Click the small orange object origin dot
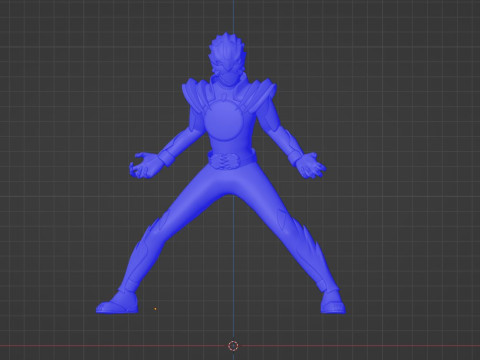The width and height of the screenshot is (480, 360). (x=155, y=309)
